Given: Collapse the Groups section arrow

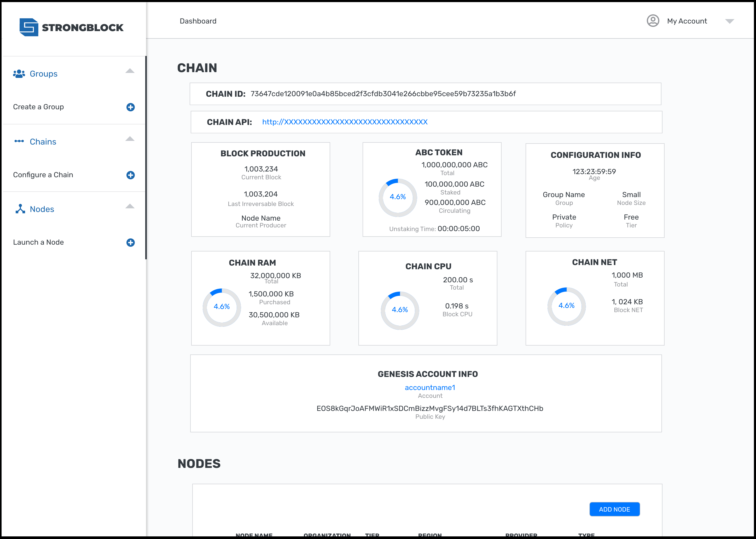Looking at the screenshot, I should tap(130, 71).
